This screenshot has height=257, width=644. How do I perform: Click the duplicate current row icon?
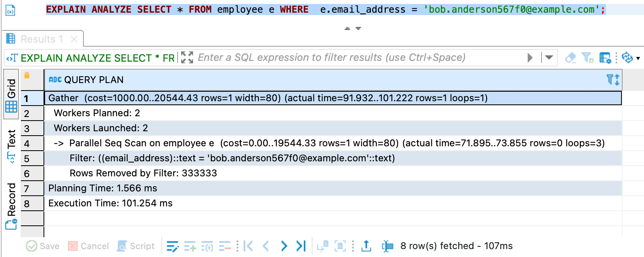point(207,246)
